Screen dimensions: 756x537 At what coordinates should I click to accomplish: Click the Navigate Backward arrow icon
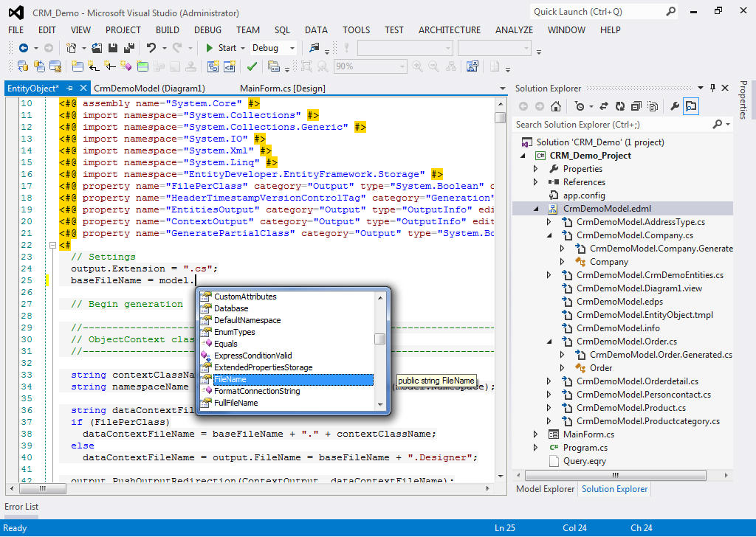[x=24, y=48]
